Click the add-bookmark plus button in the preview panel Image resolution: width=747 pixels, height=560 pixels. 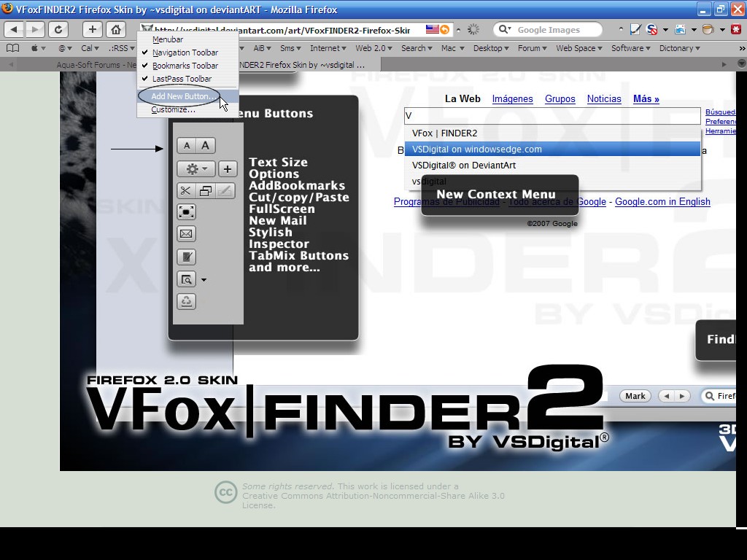228,168
